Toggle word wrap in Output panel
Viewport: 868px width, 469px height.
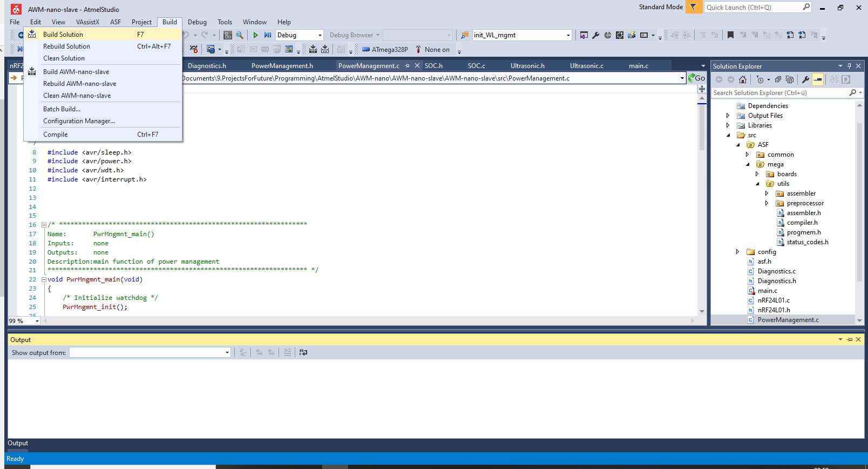tap(303, 352)
